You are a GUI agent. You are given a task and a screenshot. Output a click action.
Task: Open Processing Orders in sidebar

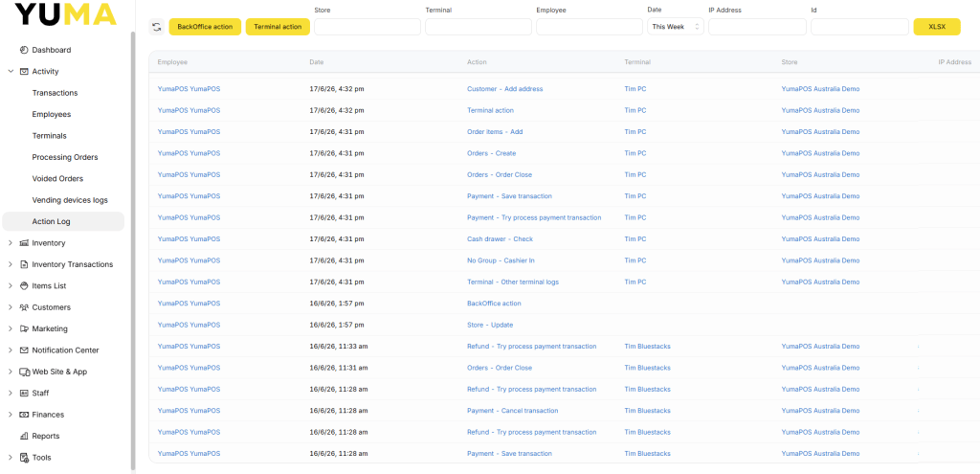[65, 157]
